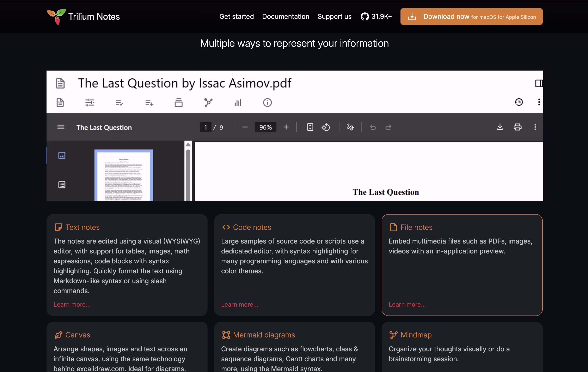
Task: Select the PDF draw annotation tool
Action: click(350, 127)
